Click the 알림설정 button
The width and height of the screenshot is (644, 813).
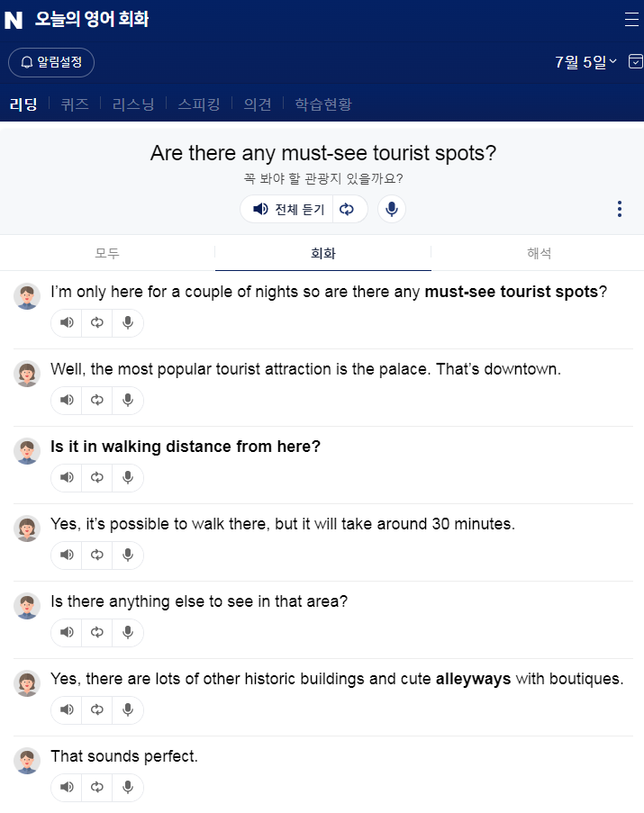(51, 62)
